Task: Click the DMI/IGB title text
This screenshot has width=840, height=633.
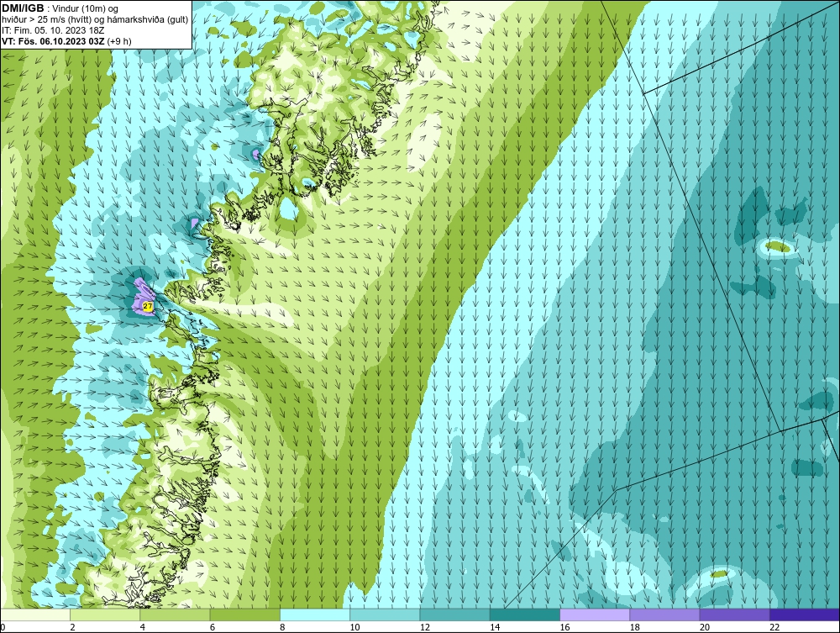Action: (x=23, y=8)
